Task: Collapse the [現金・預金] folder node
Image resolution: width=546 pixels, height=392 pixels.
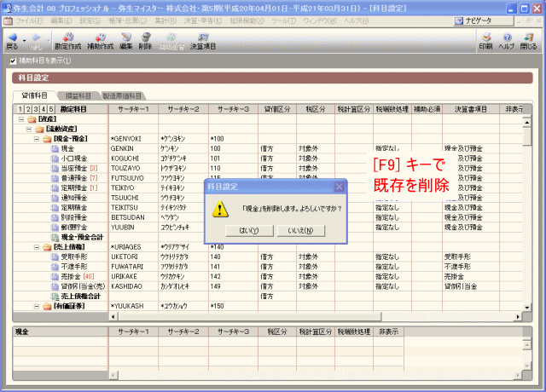Action: [x=37, y=139]
